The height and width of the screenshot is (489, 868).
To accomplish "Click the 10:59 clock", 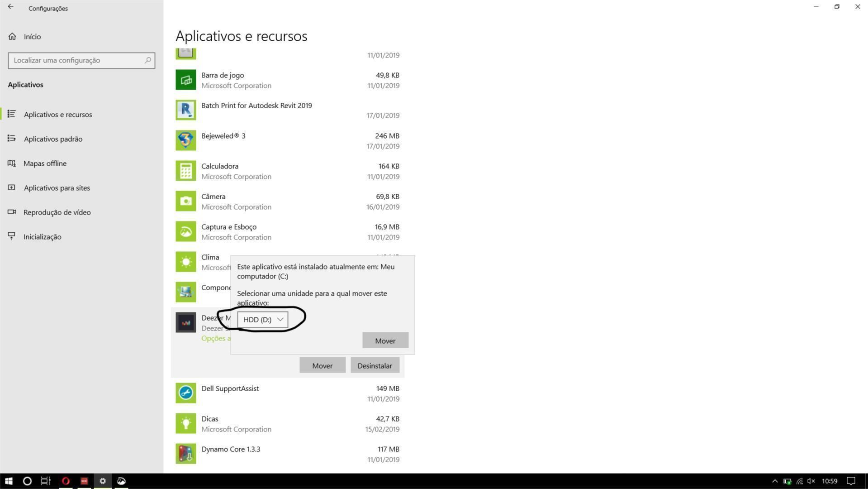I will tap(830, 481).
